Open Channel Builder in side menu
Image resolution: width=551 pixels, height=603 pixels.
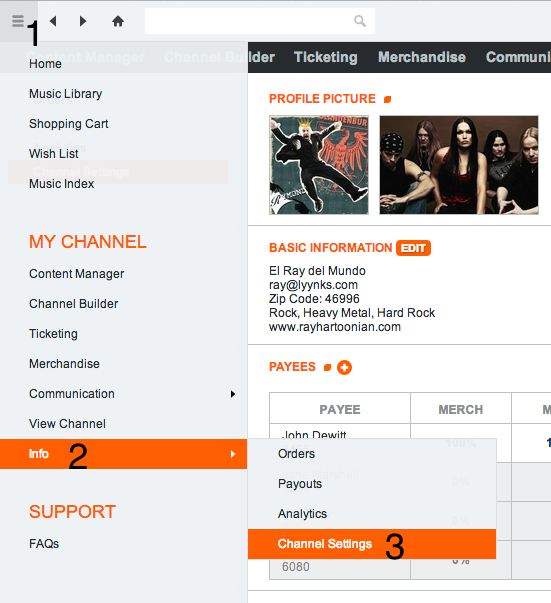pos(73,304)
